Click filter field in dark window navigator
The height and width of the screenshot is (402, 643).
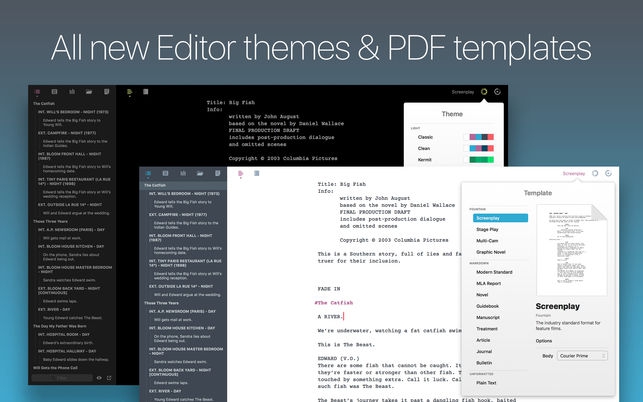coord(62,378)
